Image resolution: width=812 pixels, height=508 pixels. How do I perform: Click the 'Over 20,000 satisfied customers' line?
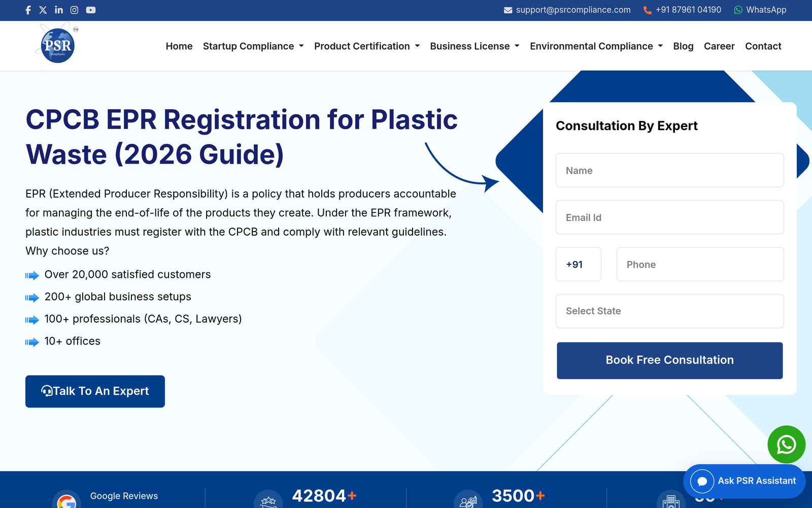(x=127, y=274)
